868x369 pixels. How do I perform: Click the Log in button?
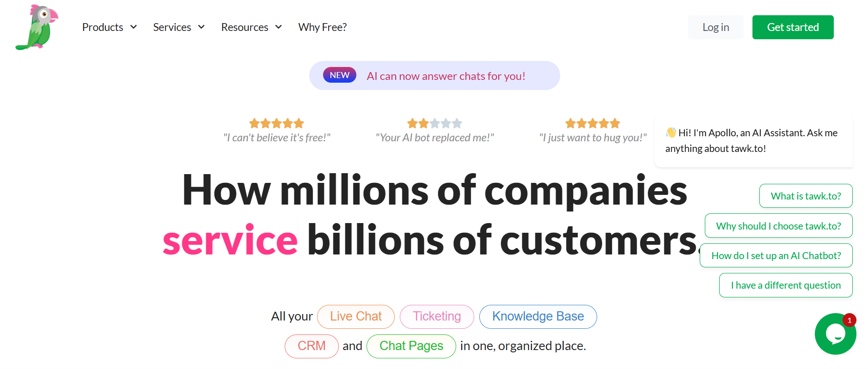pos(715,27)
